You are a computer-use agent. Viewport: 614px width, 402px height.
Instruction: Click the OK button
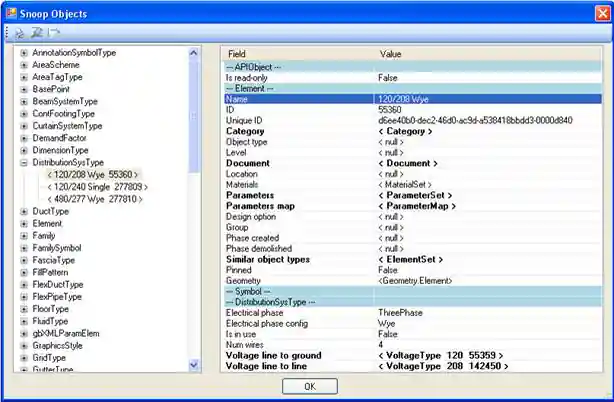pos(309,386)
